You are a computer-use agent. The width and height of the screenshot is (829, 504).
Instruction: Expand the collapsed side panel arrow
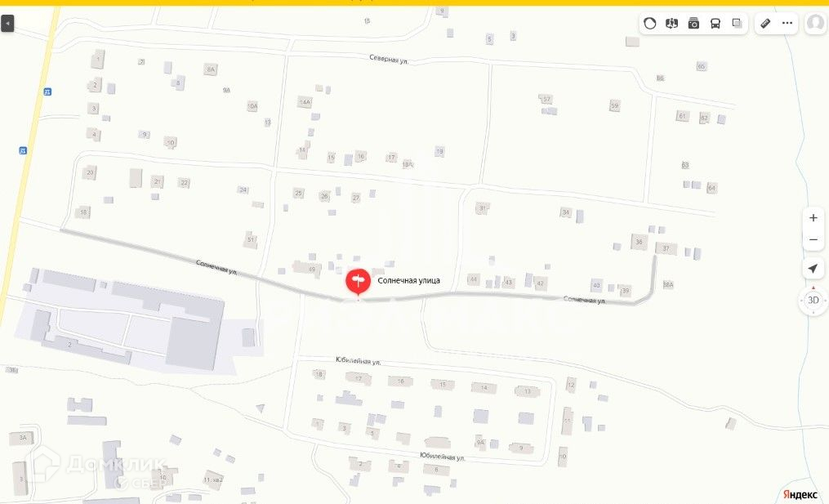[7, 23]
